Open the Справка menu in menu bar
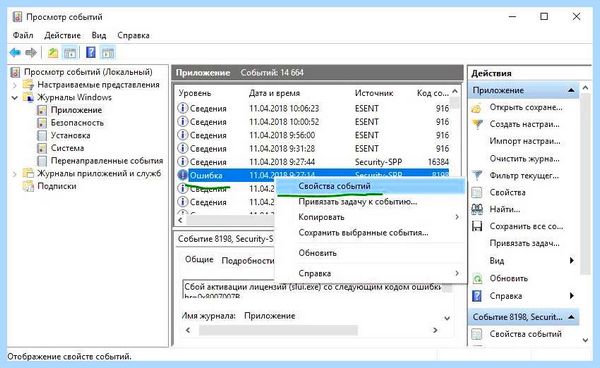 tap(133, 35)
